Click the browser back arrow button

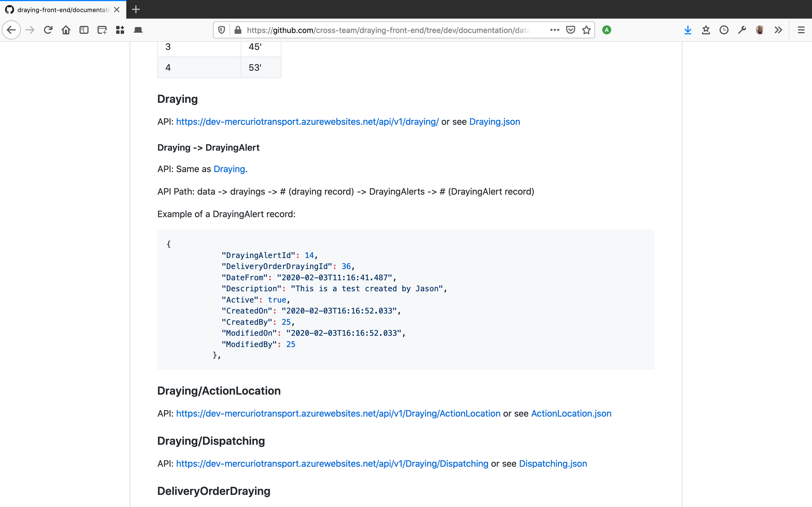(11, 30)
